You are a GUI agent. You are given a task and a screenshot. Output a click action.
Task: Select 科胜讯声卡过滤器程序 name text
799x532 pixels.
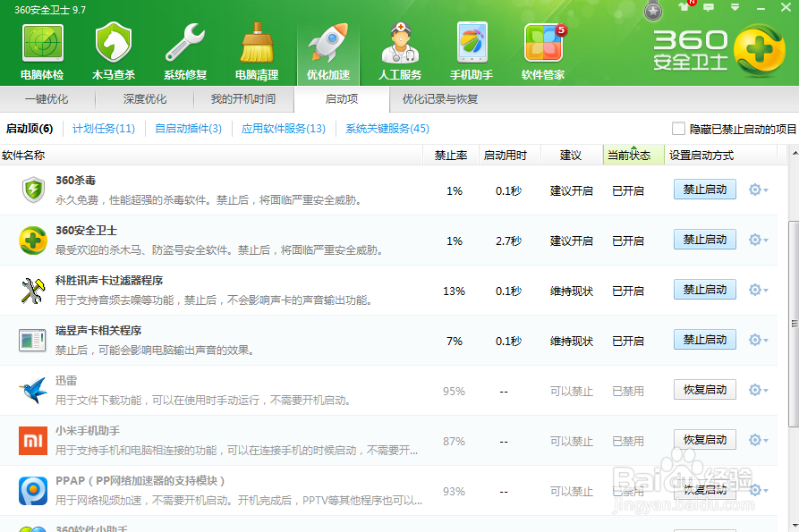tap(109, 281)
